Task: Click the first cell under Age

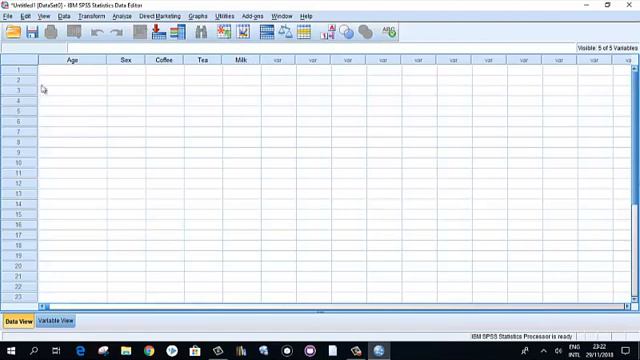Action: coord(73,70)
